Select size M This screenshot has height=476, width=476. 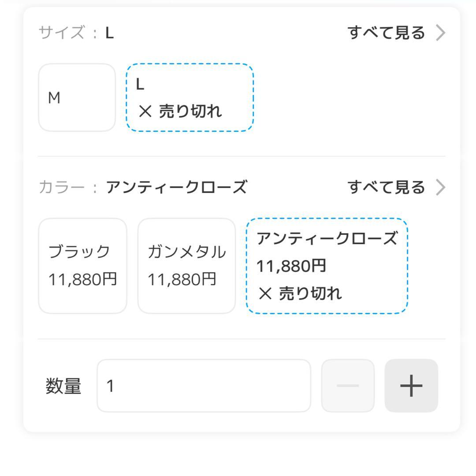coord(76,98)
